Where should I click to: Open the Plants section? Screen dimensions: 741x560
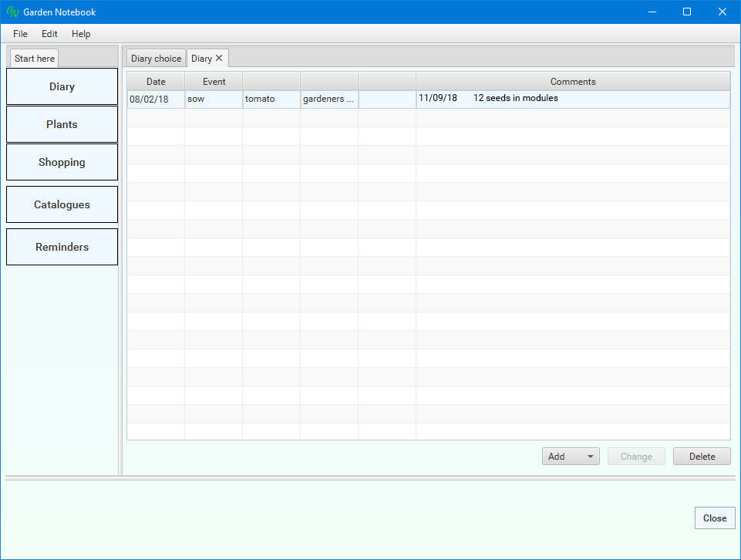click(x=62, y=124)
